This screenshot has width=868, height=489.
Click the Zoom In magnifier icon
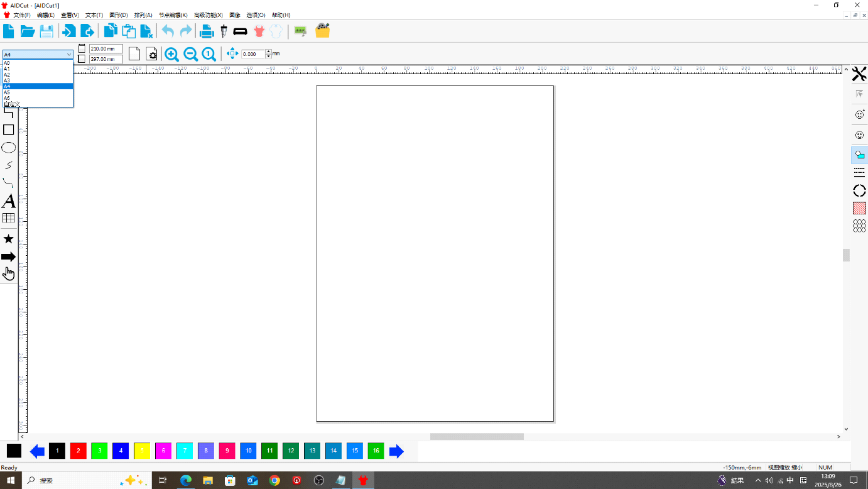171,54
